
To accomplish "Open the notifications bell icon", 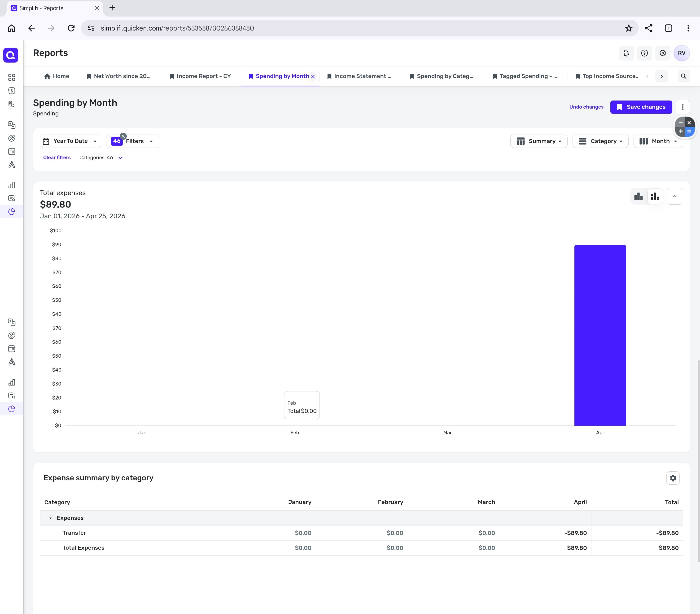I will pos(626,53).
